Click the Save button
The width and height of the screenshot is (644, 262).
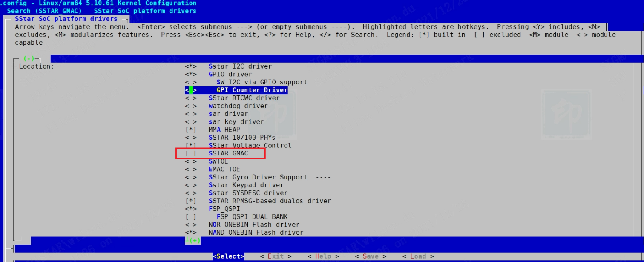coord(371,256)
